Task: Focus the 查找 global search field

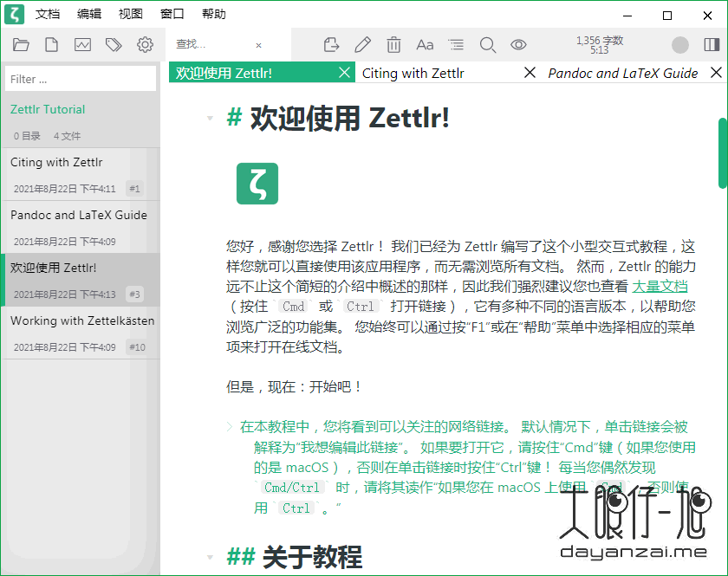Action: click(x=211, y=44)
